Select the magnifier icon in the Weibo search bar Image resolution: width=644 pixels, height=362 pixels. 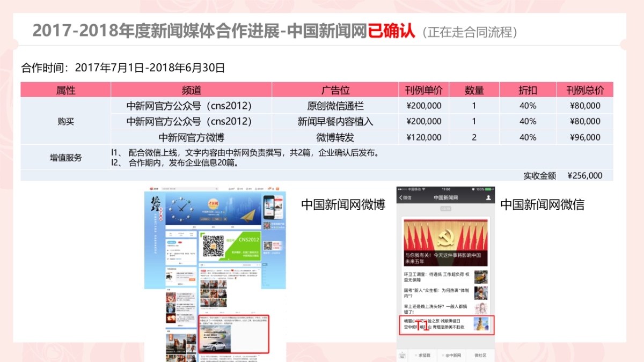[217, 188]
